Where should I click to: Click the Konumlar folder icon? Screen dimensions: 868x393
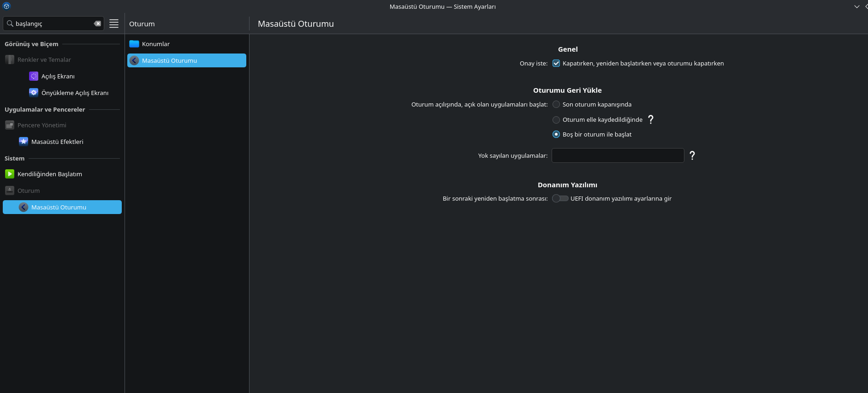[134, 44]
